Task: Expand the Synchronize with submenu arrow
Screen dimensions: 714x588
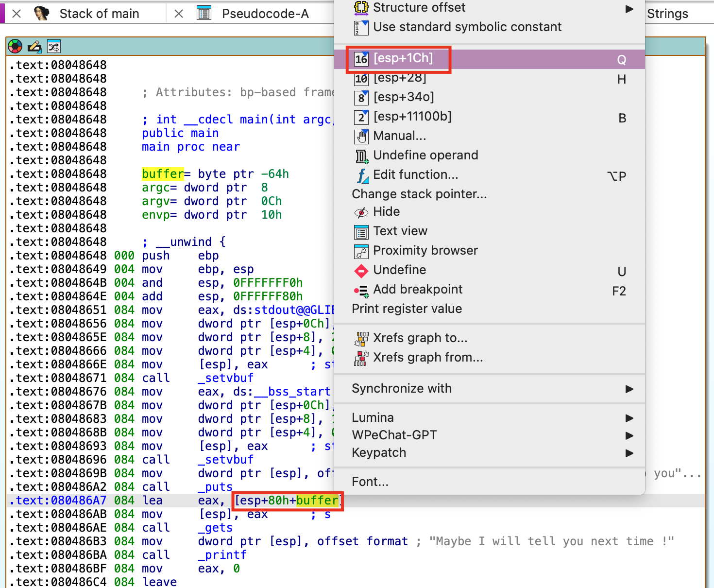Action: [x=629, y=389]
